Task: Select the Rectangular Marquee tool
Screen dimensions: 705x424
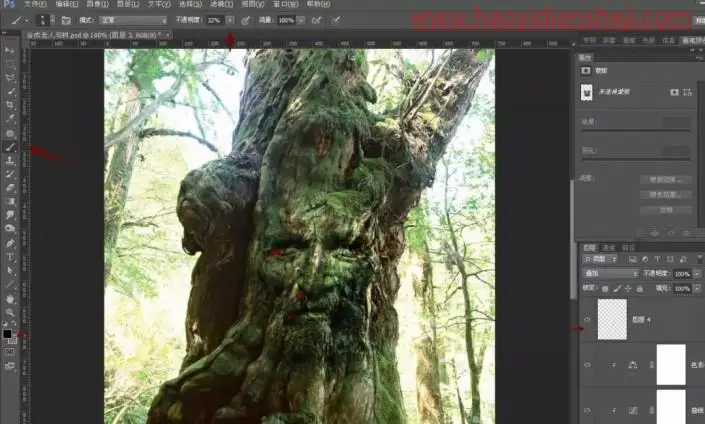Action: pyautogui.click(x=9, y=64)
